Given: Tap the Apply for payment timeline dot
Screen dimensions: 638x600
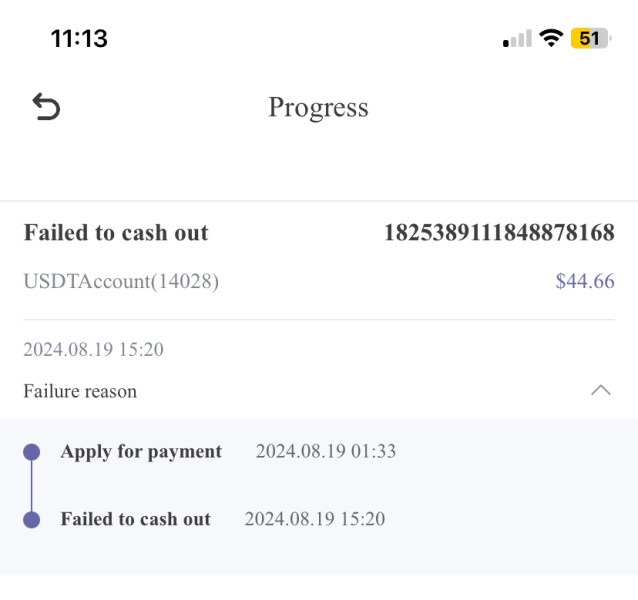Looking at the screenshot, I should coord(31,452).
